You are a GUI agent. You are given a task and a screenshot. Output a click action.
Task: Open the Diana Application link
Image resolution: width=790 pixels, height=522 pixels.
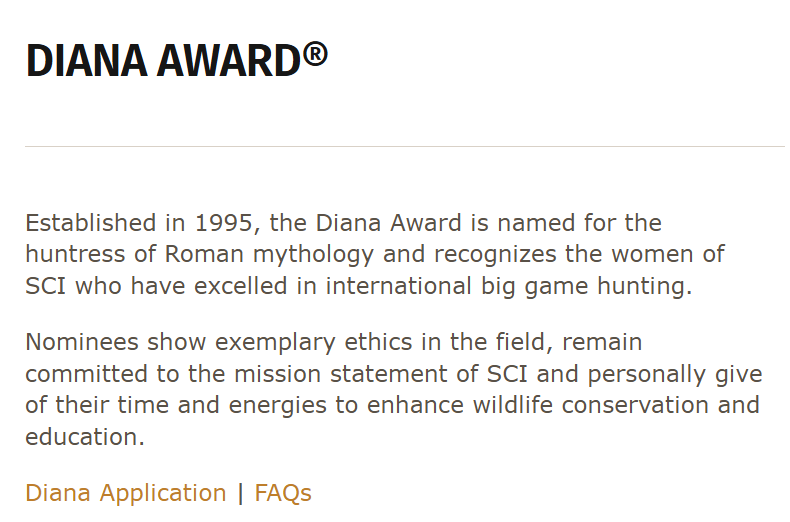[125, 493]
